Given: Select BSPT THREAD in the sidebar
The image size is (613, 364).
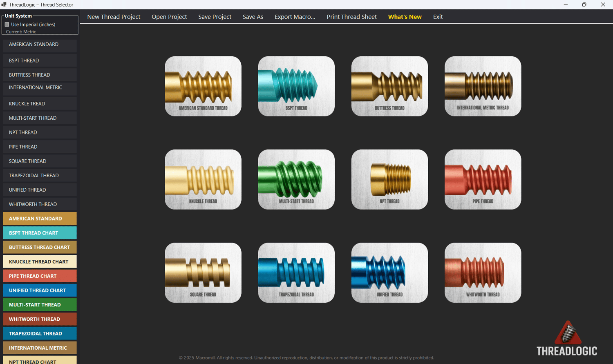Looking at the screenshot, I should coord(40,60).
